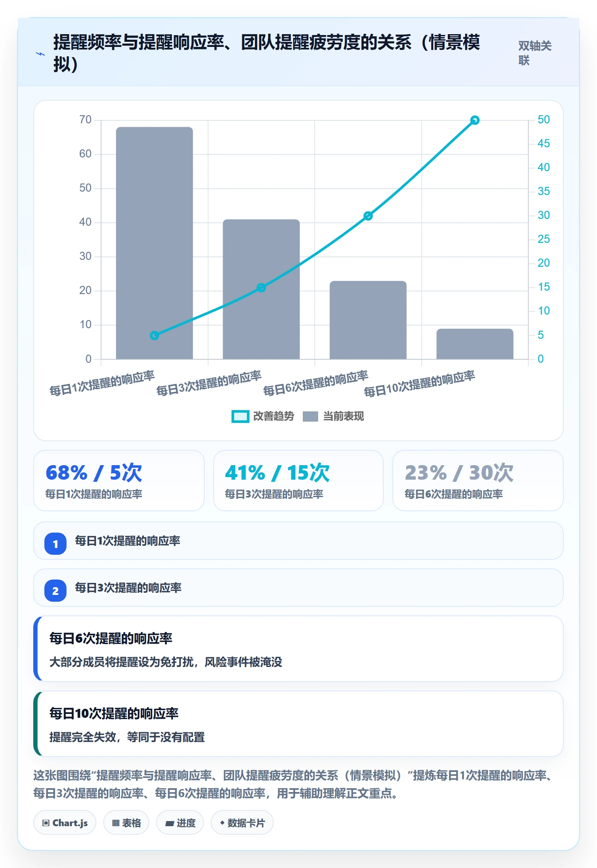The height and width of the screenshot is (868, 597).
Task: Click the x-axis label 每日10次提醒的响应率
Action: pyautogui.click(x=419, y=384)
